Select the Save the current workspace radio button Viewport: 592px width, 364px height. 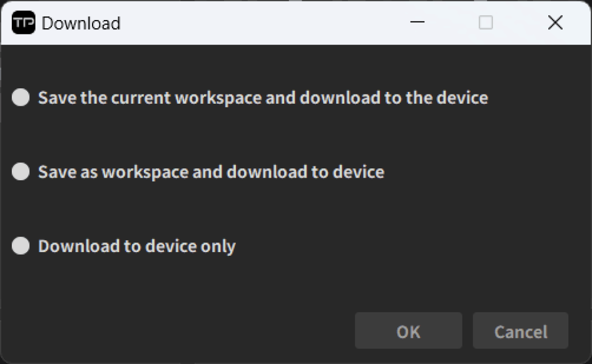coord(21,98)
